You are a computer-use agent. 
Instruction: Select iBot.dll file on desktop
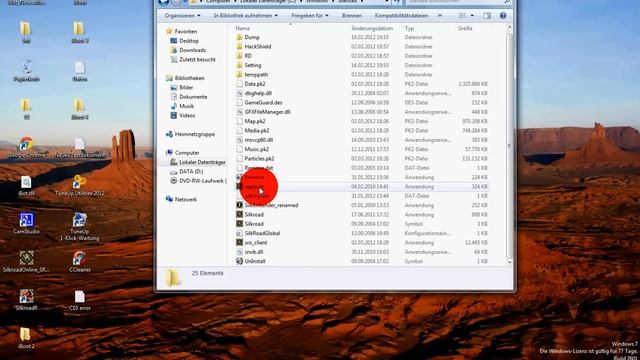tap(26, 185)
